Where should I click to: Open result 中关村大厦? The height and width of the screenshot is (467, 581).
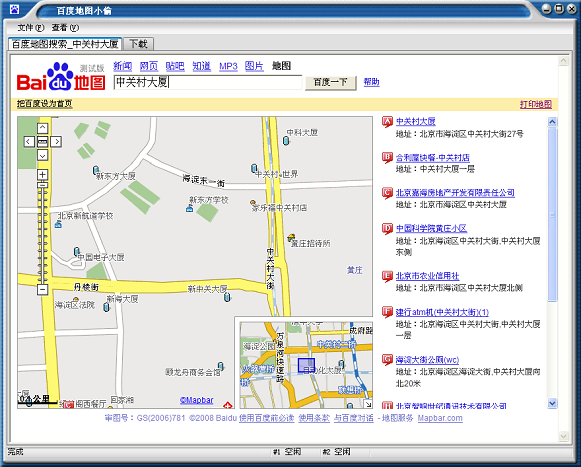point(416,122)
